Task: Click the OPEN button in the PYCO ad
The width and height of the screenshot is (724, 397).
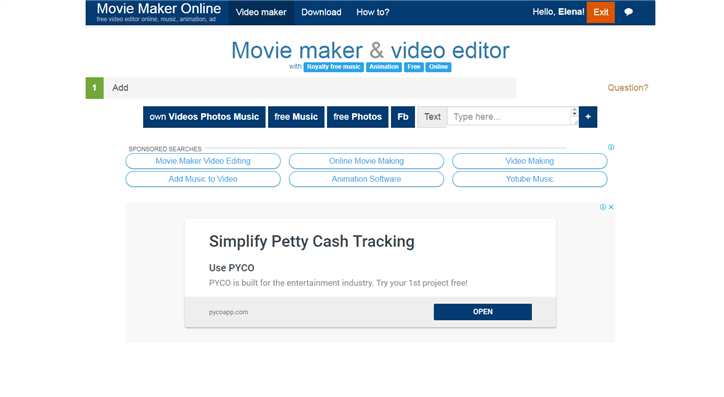Action: pyautogui.click(x=483, y=312)
